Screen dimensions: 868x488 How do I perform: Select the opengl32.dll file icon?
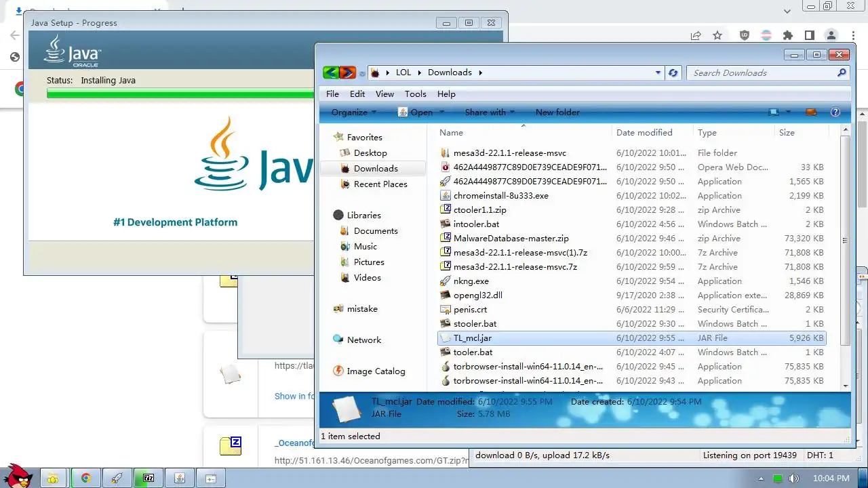446,295
